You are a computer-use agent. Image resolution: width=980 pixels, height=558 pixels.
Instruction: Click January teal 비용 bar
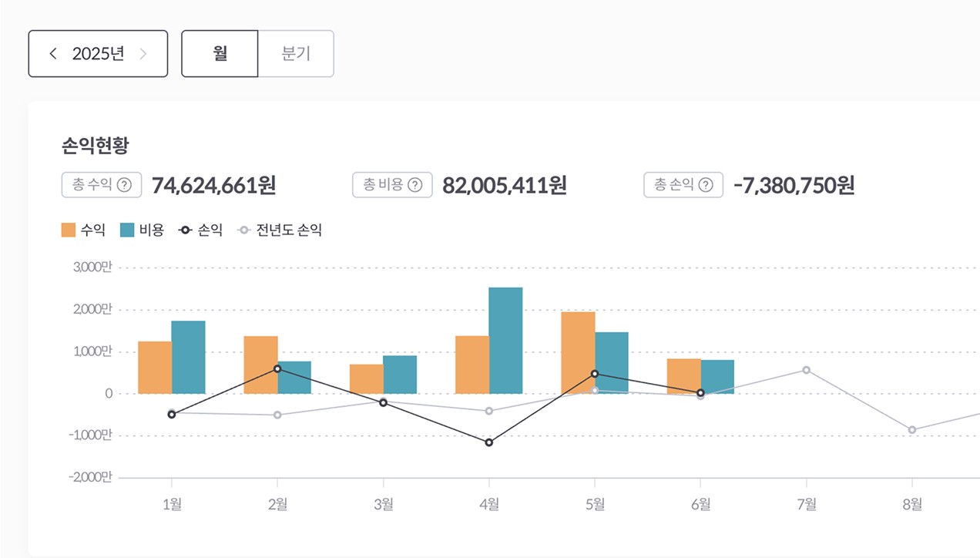tap(189, 358)
